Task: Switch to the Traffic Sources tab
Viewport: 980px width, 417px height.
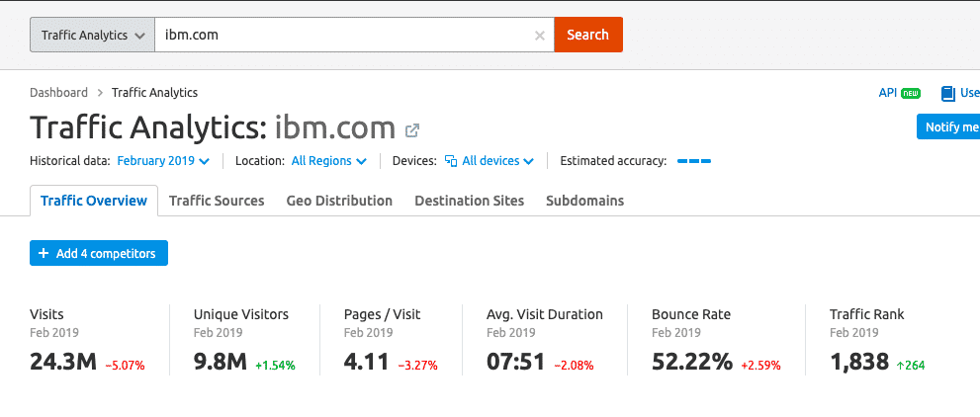Action: pyautogui.click(x=217, y=201)
